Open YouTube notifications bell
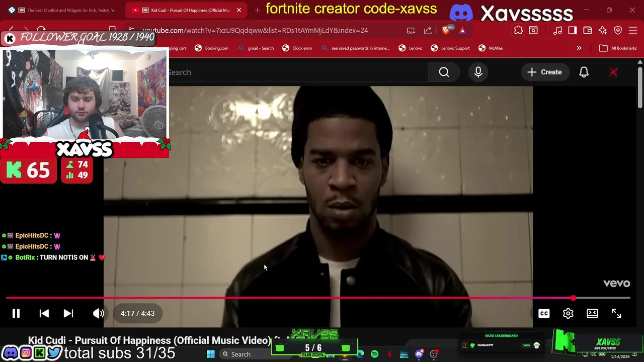 click(584, 72)
